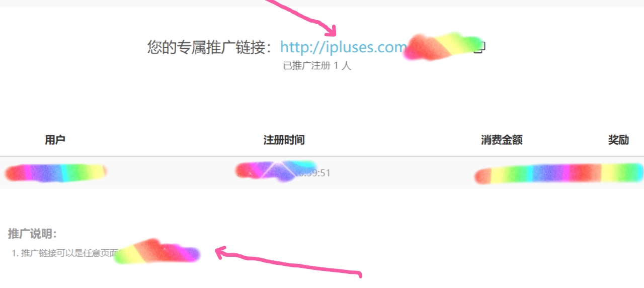Viewport: 644px width, 288px height.
Task: Click the gray strip at page top
Action: coord(322,3)
